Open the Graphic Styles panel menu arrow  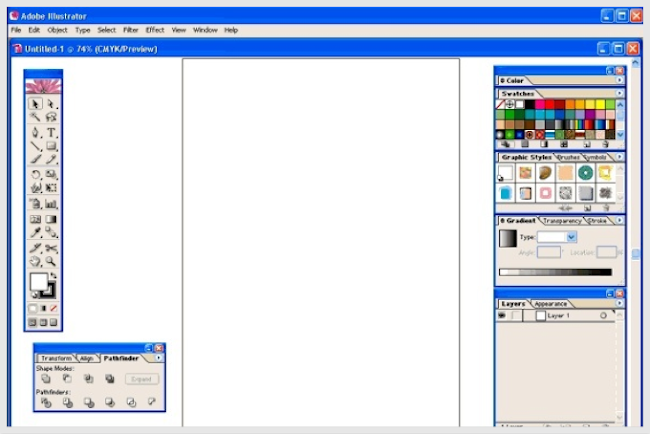click(x=619, y=157)
